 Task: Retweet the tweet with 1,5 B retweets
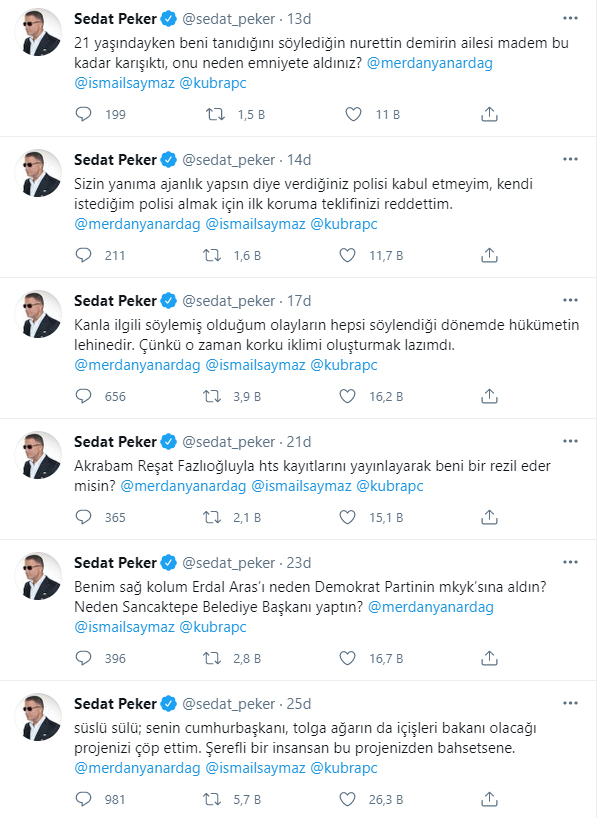pos(212,115)
